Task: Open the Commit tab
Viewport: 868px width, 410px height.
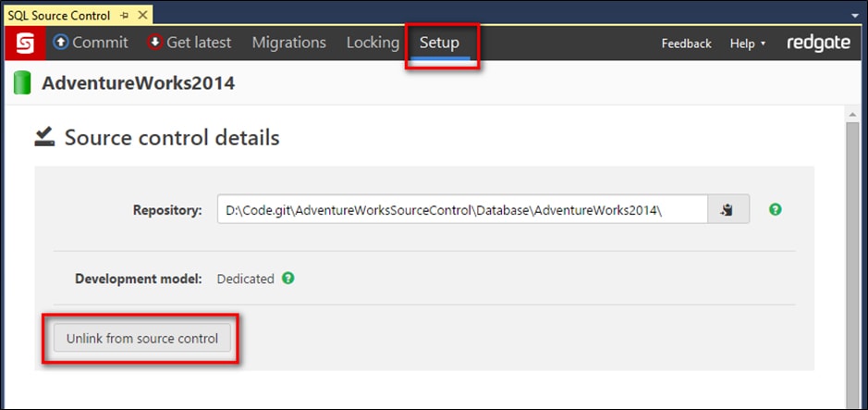Action: click(91, 43)
